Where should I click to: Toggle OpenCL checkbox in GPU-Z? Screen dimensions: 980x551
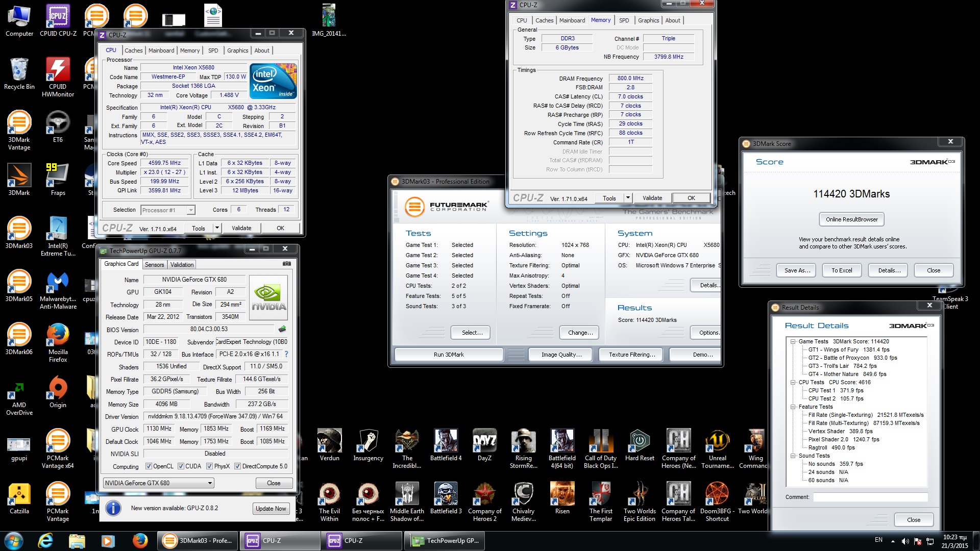pos(149,466)
